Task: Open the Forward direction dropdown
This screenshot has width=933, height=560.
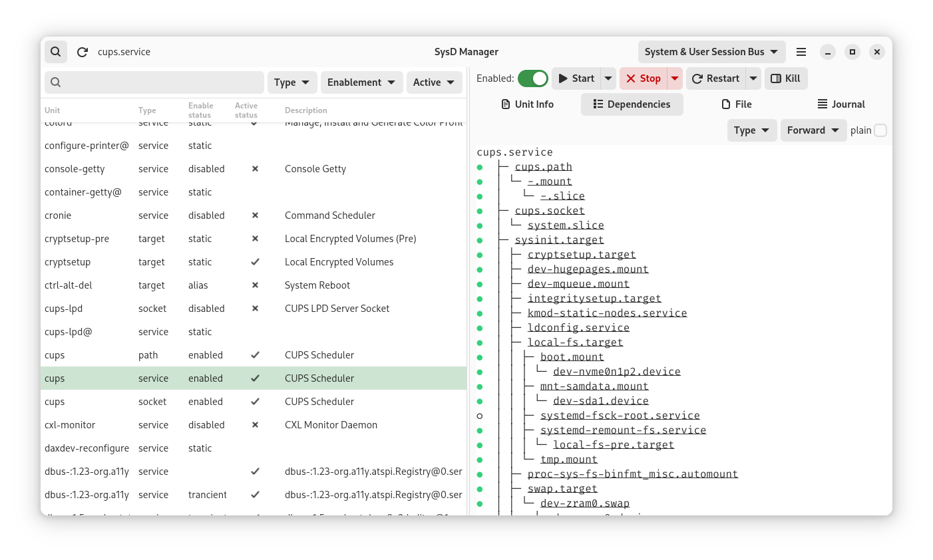Action: point(813,130)
